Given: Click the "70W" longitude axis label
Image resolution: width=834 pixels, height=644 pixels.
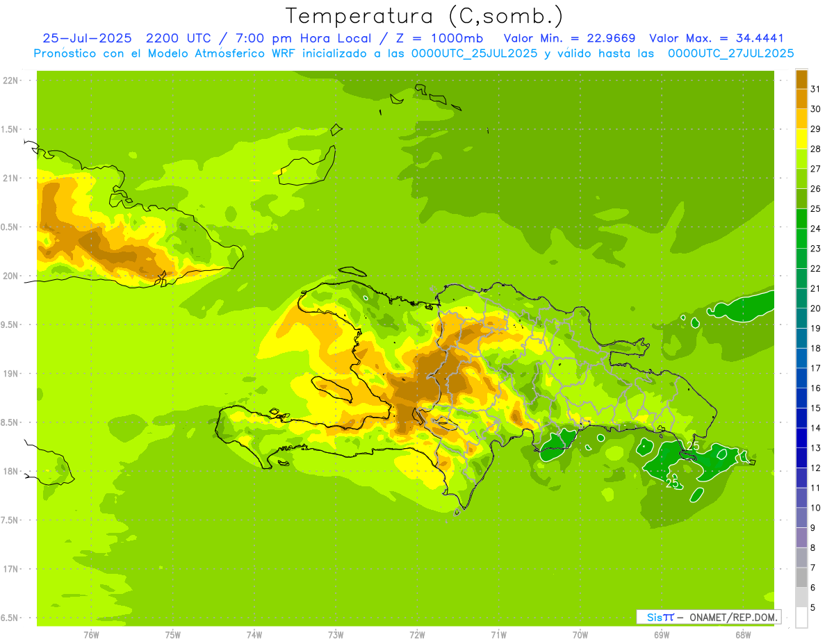Looking at the screenshot, I should click(x=580, y=635).
